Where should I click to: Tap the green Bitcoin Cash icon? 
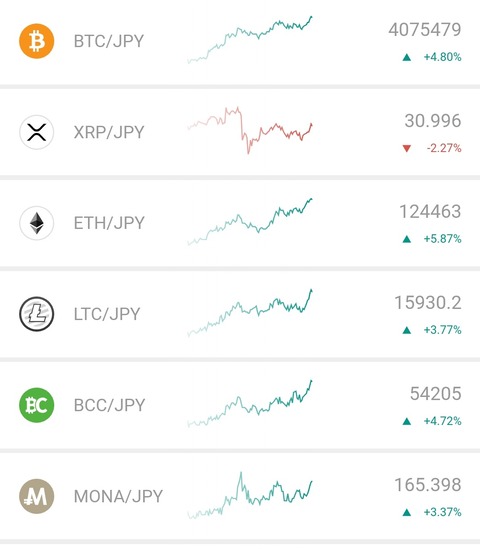pos(36,405)
